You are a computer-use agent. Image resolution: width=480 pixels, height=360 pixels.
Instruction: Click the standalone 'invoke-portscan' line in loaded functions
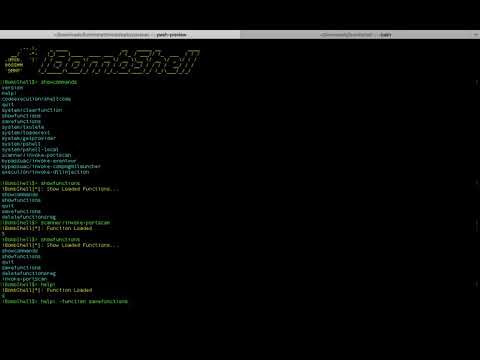click(25, 279)
